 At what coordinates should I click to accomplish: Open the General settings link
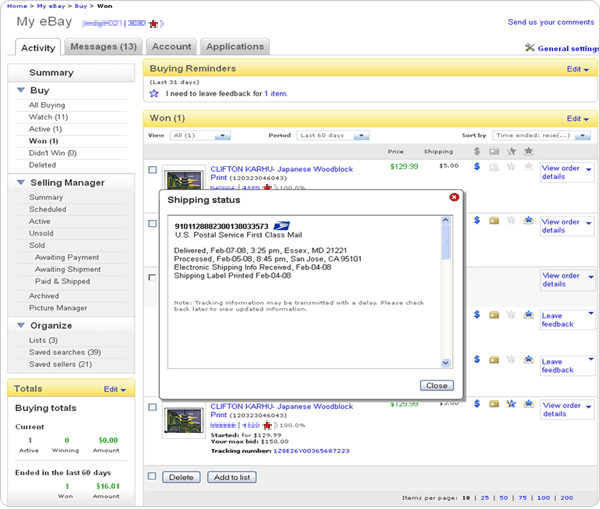[568, 49]
